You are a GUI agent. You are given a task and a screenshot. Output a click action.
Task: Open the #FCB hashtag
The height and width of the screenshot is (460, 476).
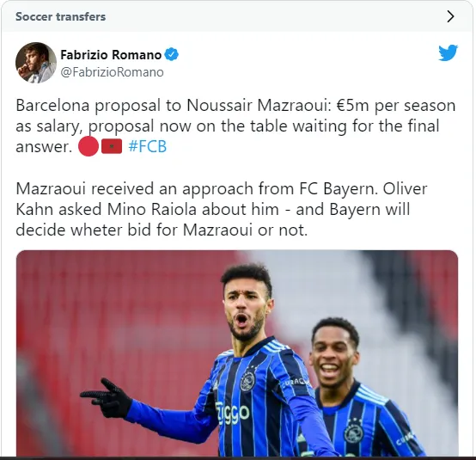click(x=148, y=146)
